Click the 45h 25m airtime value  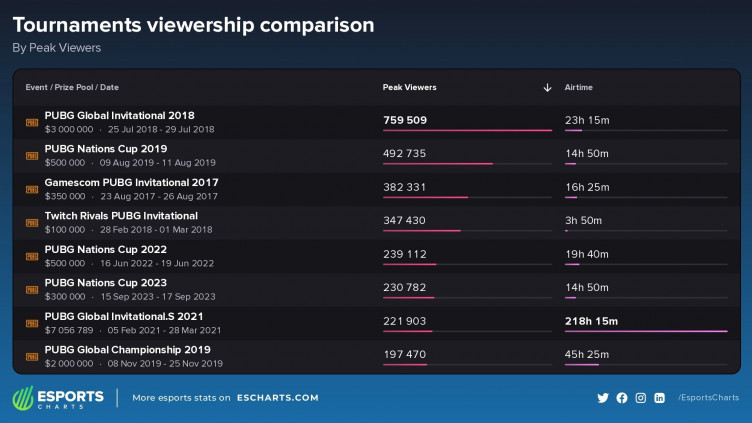point(587,354)
